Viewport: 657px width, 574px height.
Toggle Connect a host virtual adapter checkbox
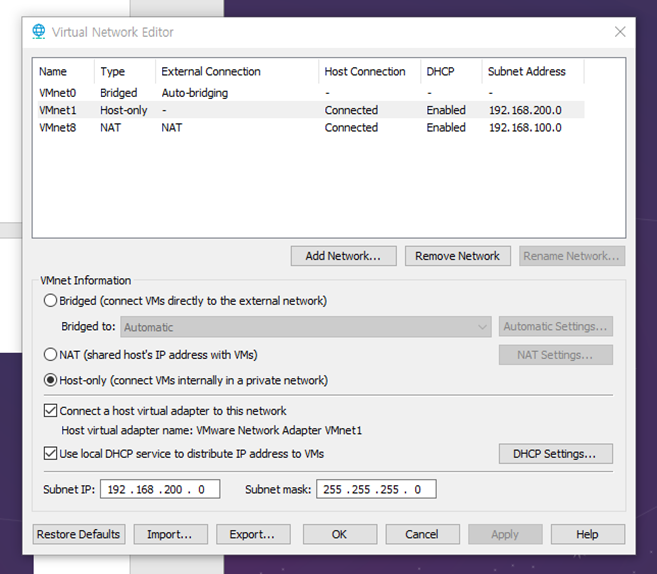[x=50, y=411]
